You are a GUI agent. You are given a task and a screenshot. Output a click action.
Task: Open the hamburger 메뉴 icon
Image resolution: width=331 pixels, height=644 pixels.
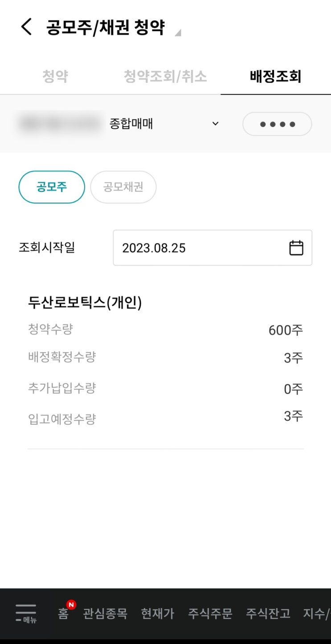(x=26, y=613)
